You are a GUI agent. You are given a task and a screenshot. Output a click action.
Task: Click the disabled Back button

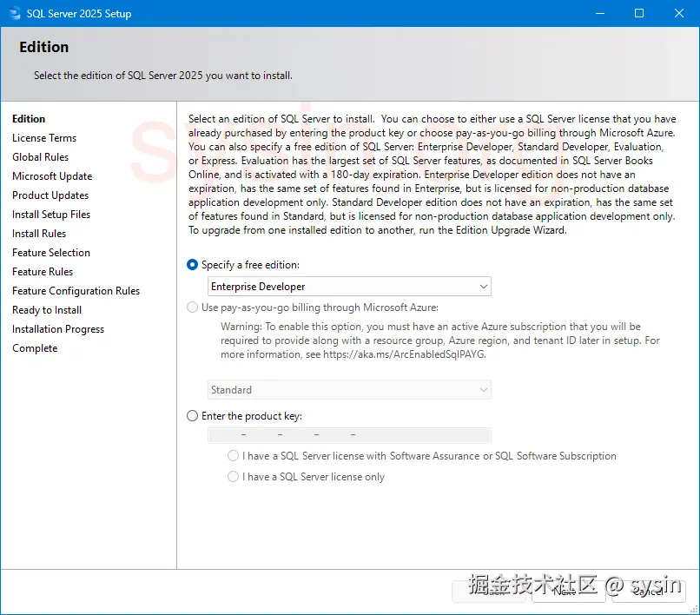click(x=489, y=592)
